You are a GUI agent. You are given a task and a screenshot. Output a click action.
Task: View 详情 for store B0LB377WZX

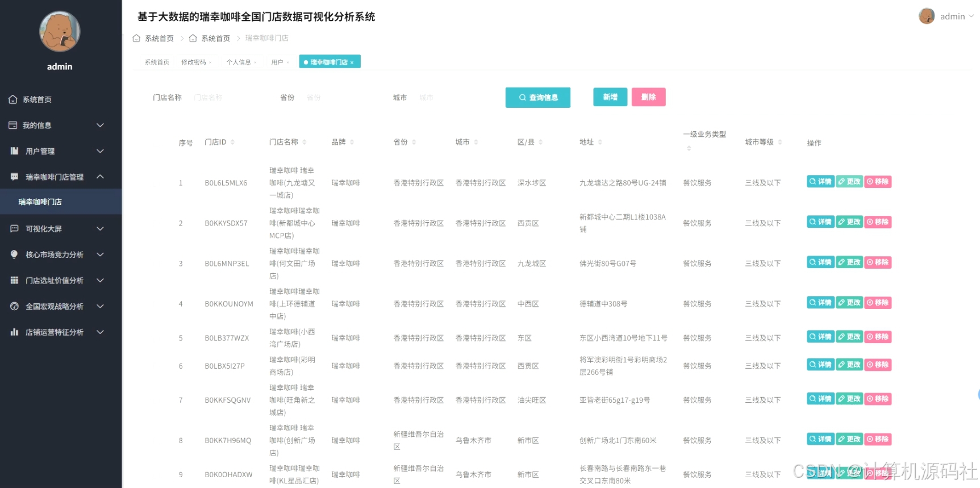coord(820,337)
